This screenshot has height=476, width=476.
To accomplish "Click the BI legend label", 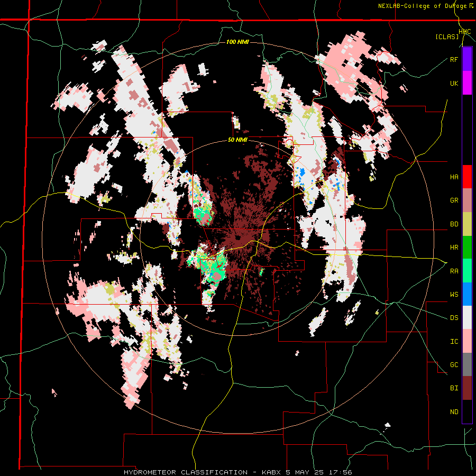I will [454, 388].
